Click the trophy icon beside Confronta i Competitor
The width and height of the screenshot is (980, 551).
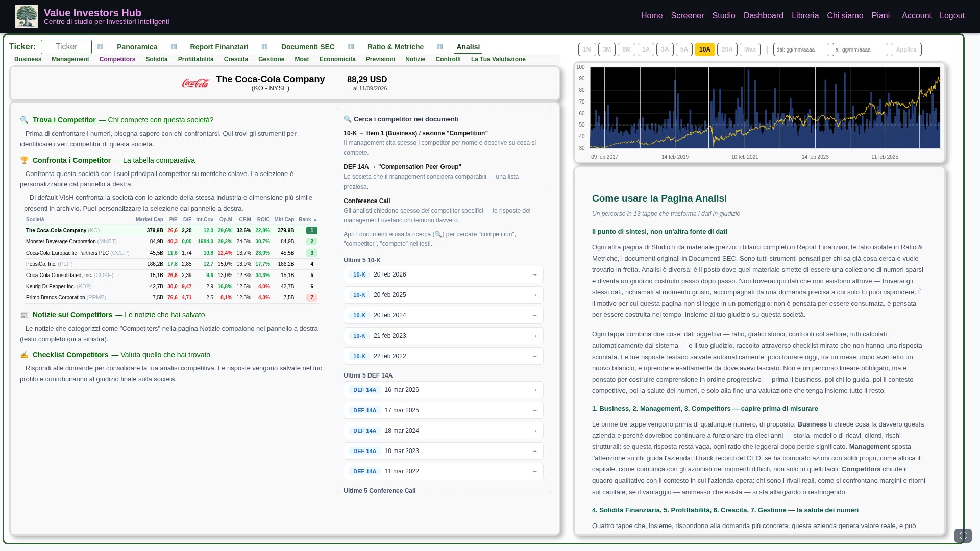pyautogui.click(x=24, y=160)
